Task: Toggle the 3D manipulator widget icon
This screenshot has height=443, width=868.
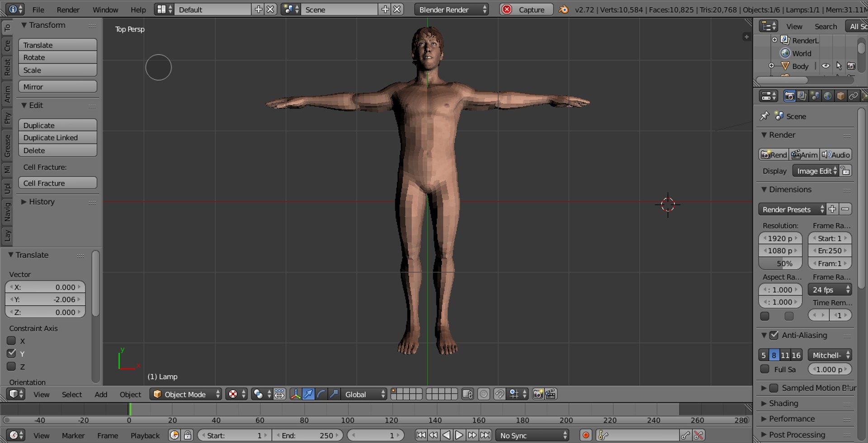Action: pos(296,394)
